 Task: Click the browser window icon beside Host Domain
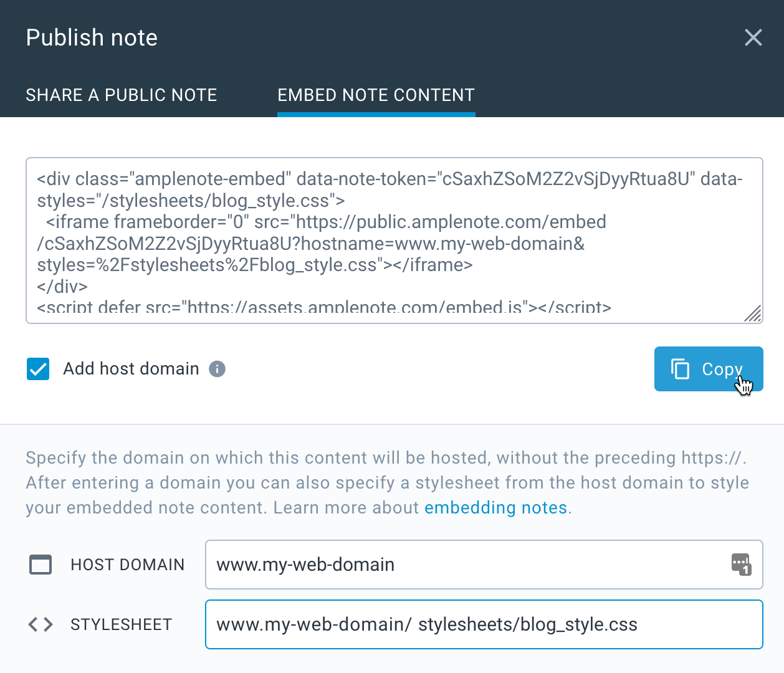click(41, 565)
